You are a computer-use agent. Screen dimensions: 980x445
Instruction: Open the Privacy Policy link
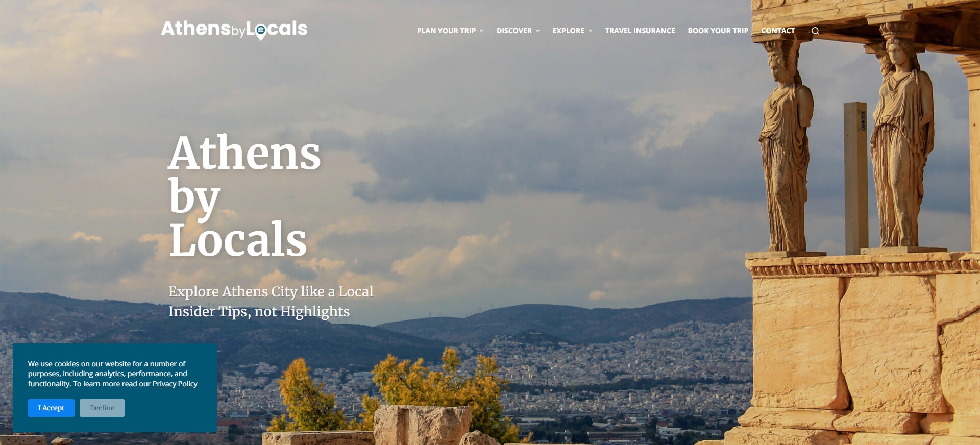(x=175, y=384)
